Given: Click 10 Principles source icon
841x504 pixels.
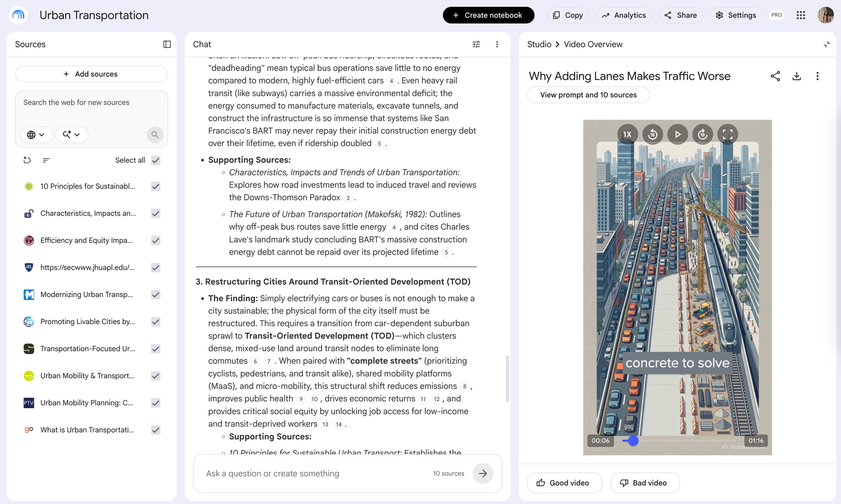Looking at the screenshot, I should coord(29,186).
